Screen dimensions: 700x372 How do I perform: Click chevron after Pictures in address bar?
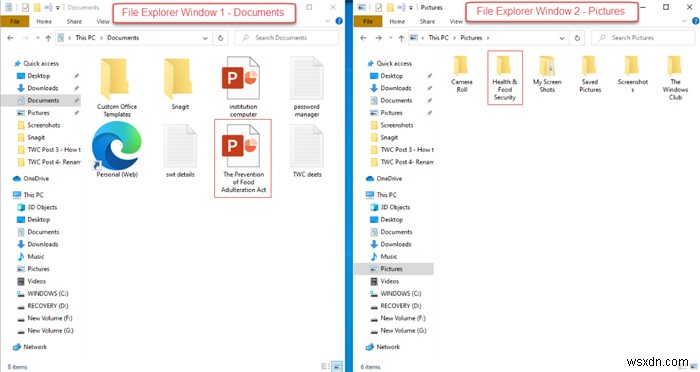(x=488, y=38)
